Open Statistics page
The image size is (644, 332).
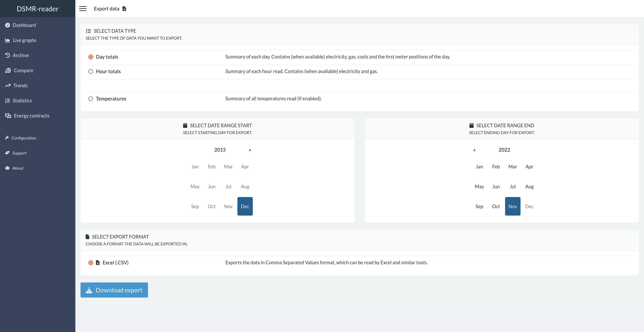coord(38,101)
